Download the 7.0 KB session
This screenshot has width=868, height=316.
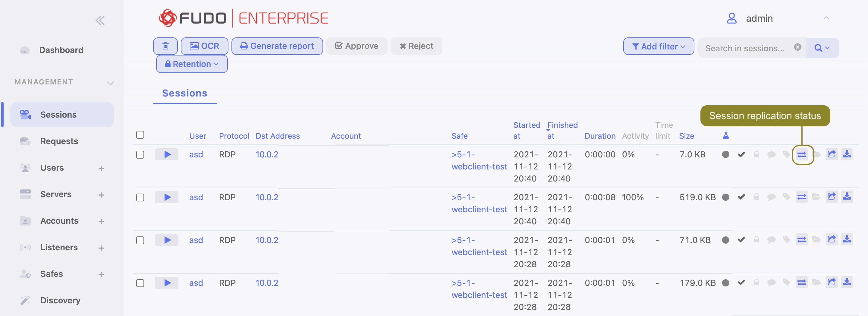pos(847,154)
